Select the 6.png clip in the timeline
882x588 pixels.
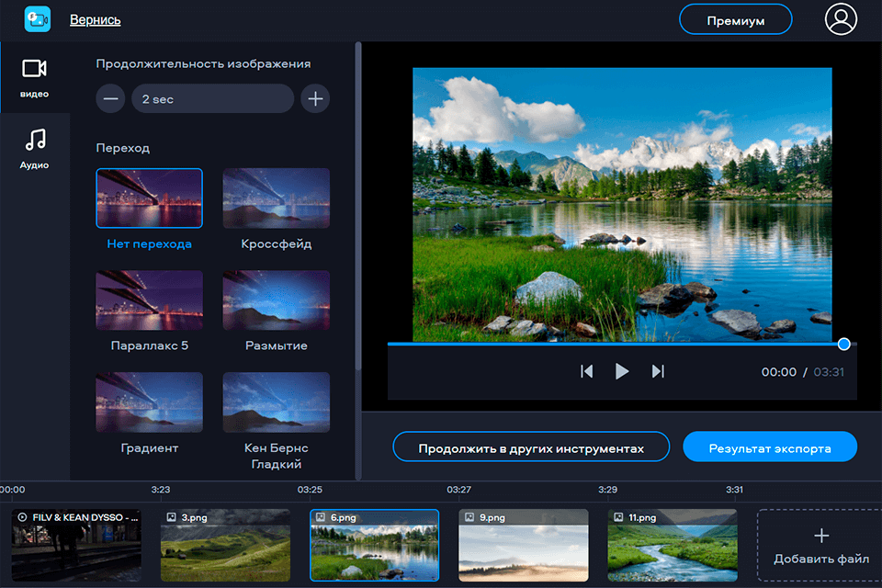pos(374,546)
